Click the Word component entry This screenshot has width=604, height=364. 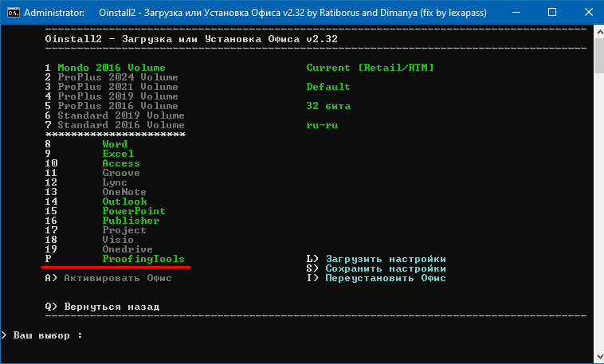(x=115, y=144)
